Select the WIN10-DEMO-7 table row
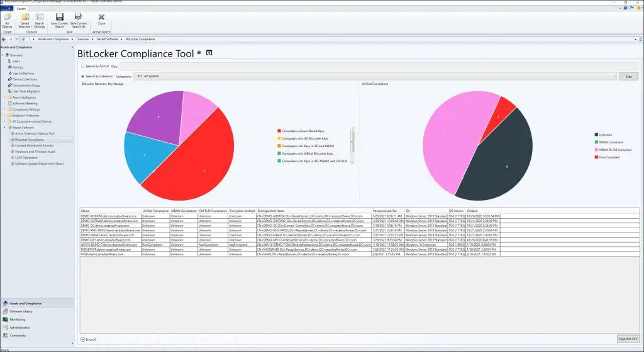Screen dimensions: 644x352 pos(359,245)
